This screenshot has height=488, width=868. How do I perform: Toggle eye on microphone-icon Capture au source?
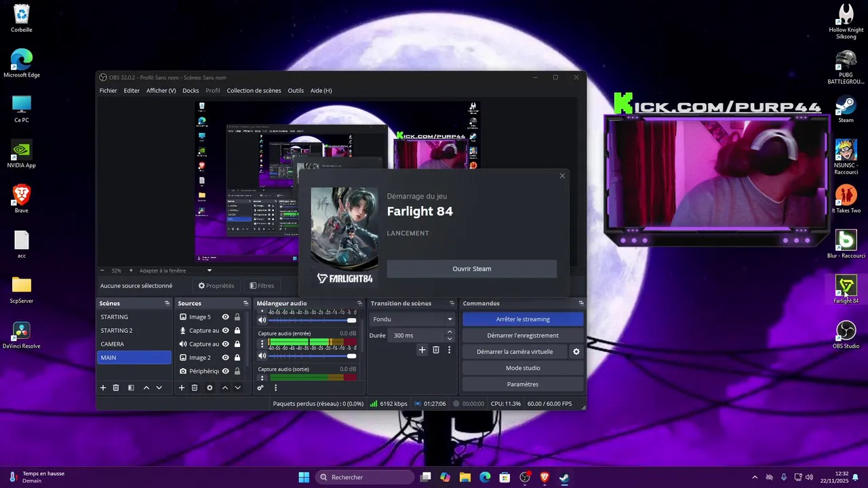[x=226, y=330]
